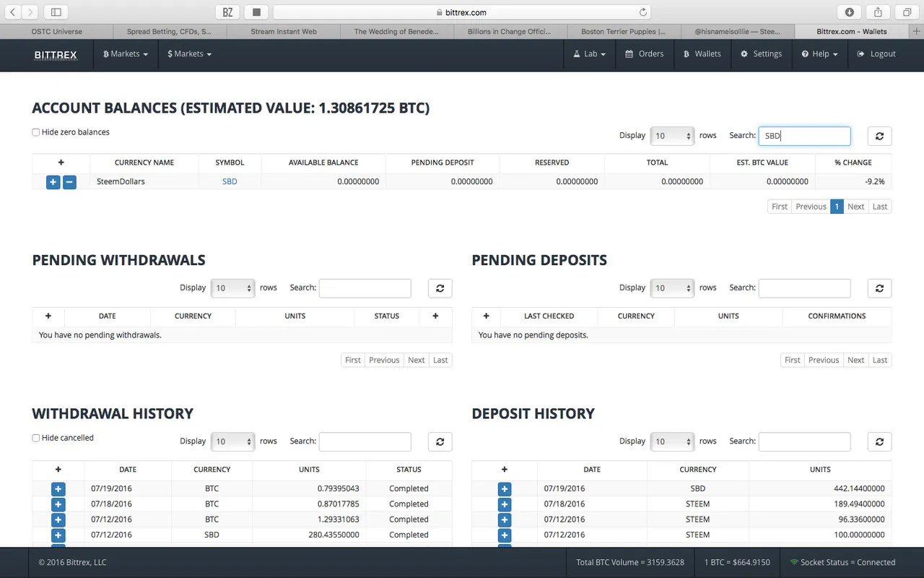This screenshot has height=578, width=924.
Task: Click the Withdrawal History search field
Action: point(365,441)
